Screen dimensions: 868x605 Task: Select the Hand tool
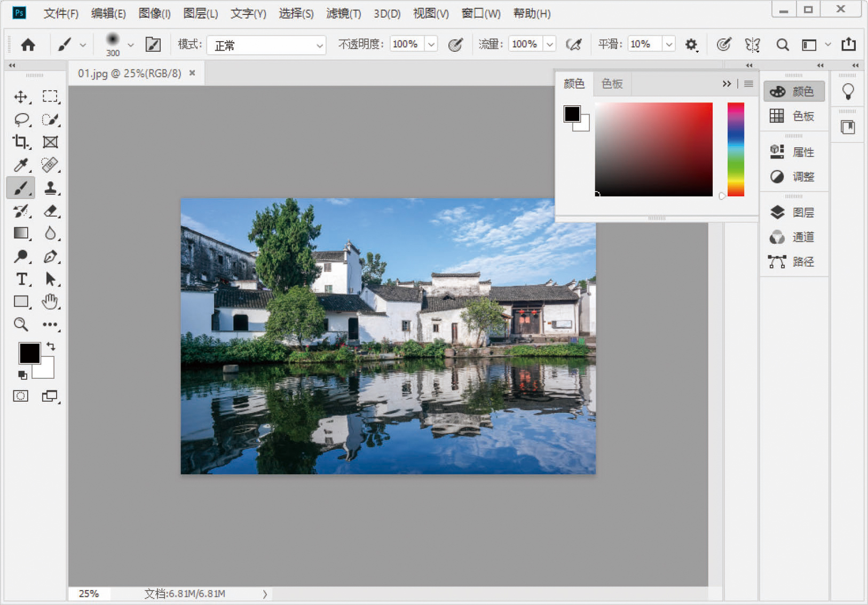(50, 301)
